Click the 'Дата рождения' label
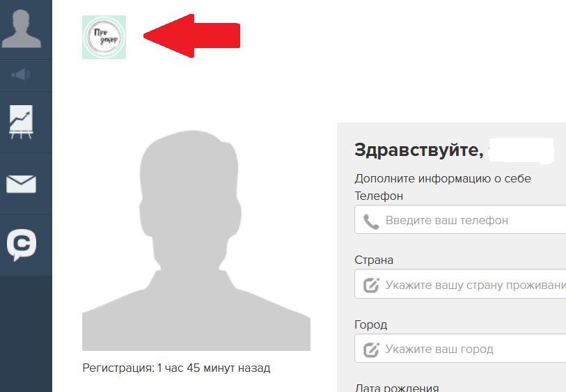The image size is (566, 392). 397,388
